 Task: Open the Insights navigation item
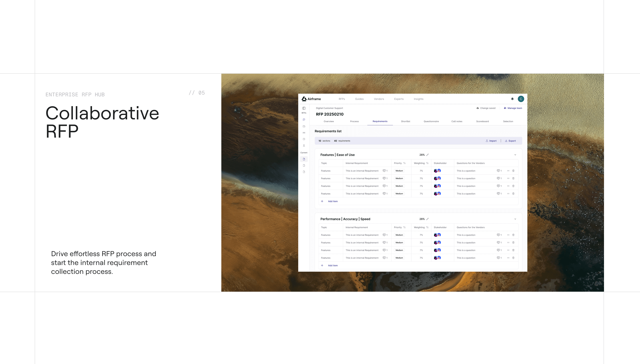pyautogui.click(x=418, y=99)
